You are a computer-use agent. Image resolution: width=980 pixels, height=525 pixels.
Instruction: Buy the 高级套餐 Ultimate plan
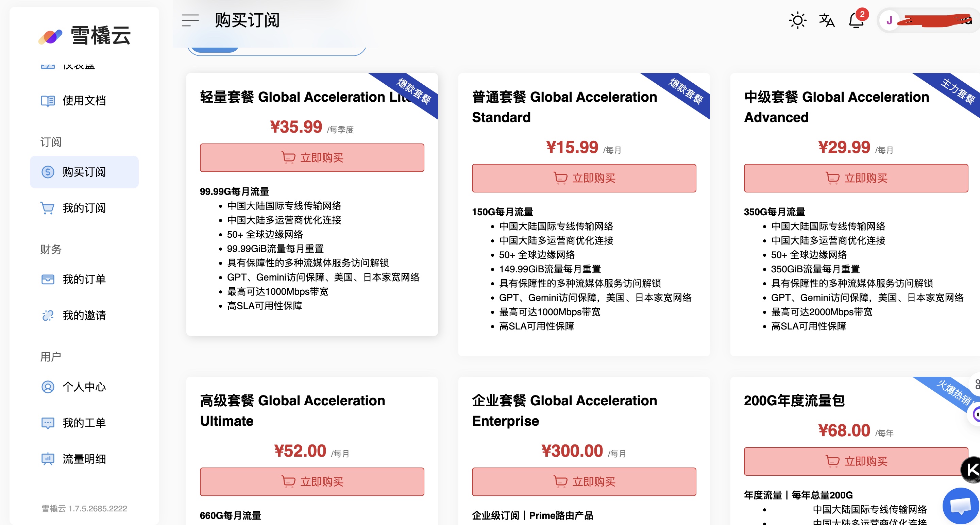[312, 481]
